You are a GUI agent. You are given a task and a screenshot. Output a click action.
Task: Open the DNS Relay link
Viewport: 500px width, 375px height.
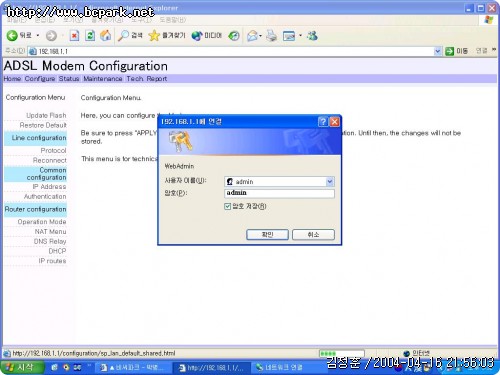(x=50, y=241)
